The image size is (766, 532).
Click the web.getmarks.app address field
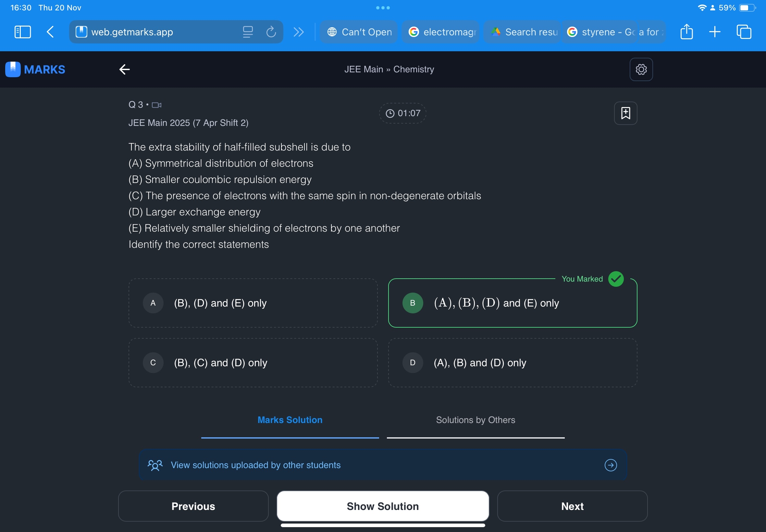tap(154, 32)
